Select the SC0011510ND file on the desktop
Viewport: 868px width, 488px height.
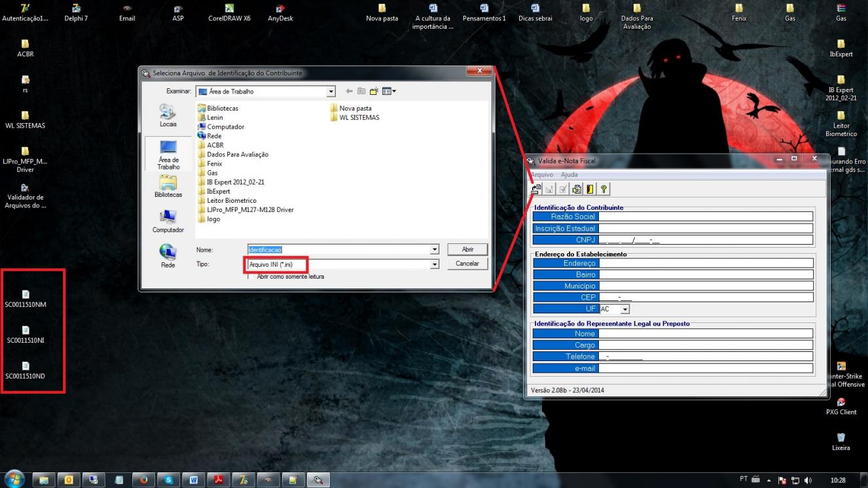26,370
